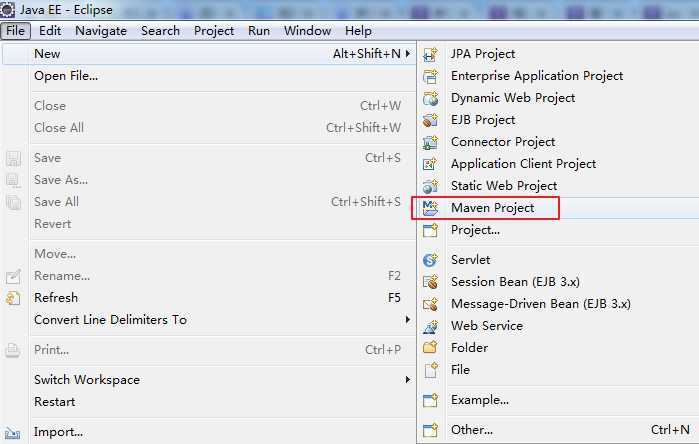Expand the New submenu arrow

(x=407, y=54)
